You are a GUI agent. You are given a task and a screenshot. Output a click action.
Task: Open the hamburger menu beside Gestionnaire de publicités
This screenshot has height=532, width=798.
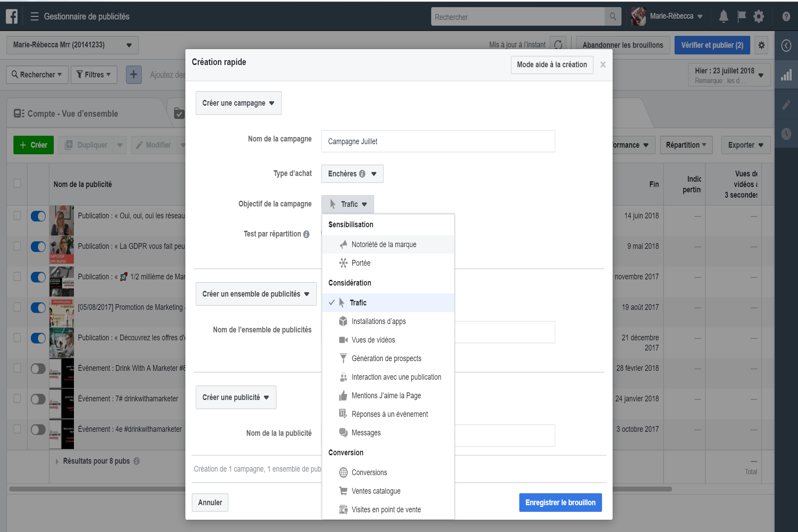(x=34, y=17)
